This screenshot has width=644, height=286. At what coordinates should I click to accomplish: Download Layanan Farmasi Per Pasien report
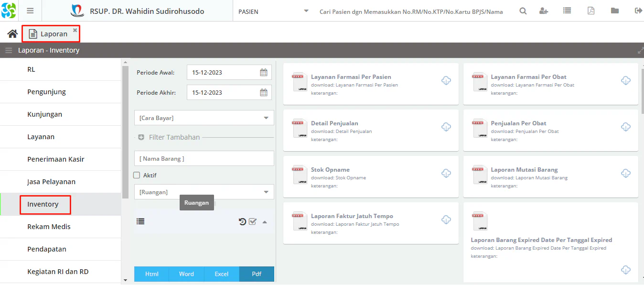(446, 80)
